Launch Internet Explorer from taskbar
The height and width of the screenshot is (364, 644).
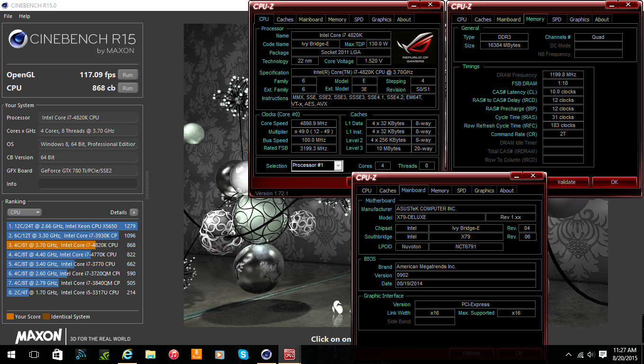pyautogui.click(x=127, y=355)
